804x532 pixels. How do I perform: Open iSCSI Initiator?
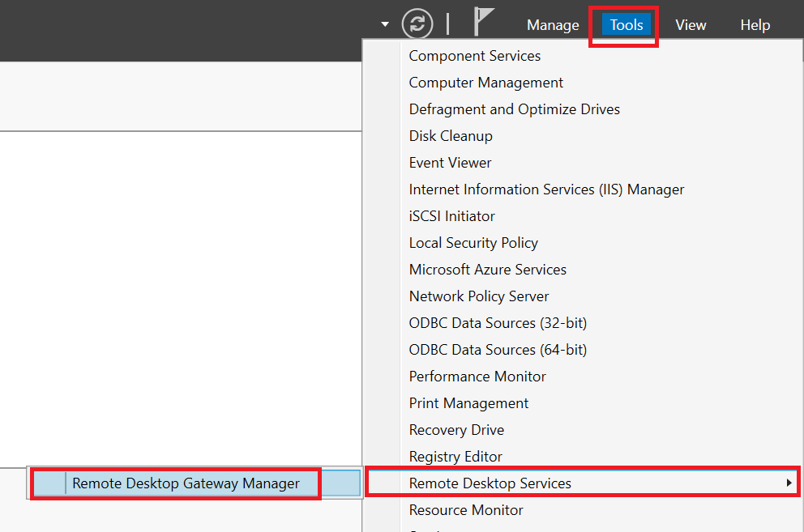point(452,216)
